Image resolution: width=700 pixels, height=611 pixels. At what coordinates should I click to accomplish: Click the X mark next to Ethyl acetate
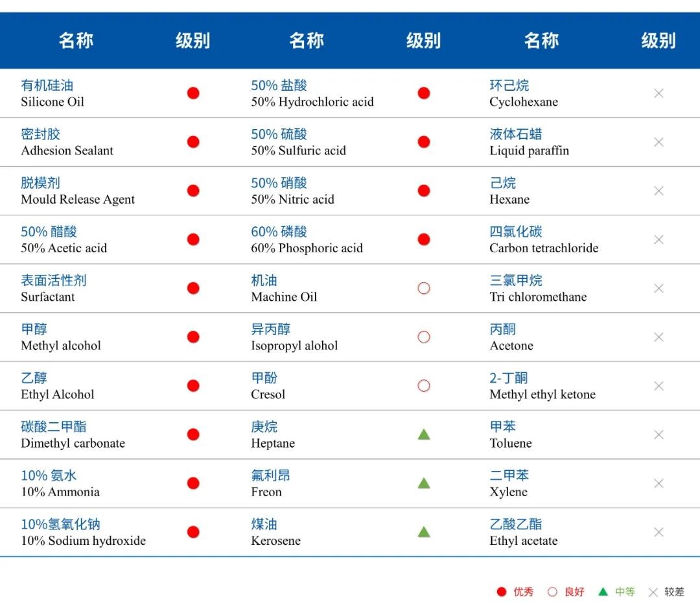point(659,532)
